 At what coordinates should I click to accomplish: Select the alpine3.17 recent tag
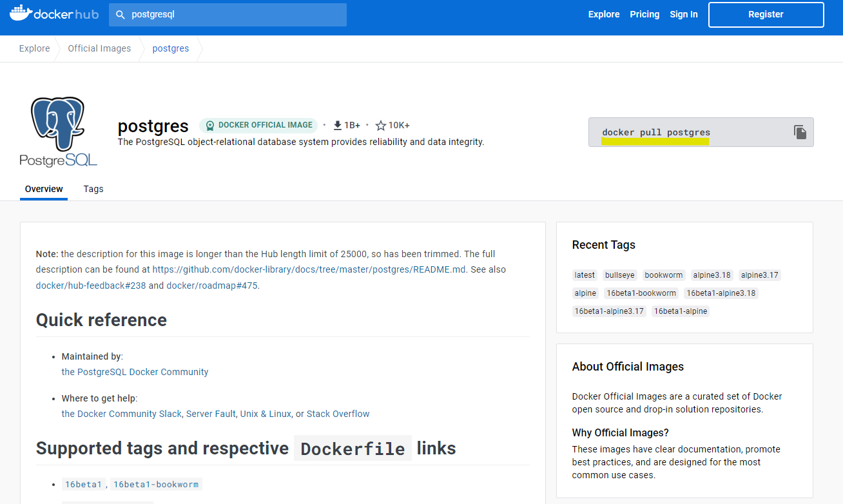[x=760, y=275]
